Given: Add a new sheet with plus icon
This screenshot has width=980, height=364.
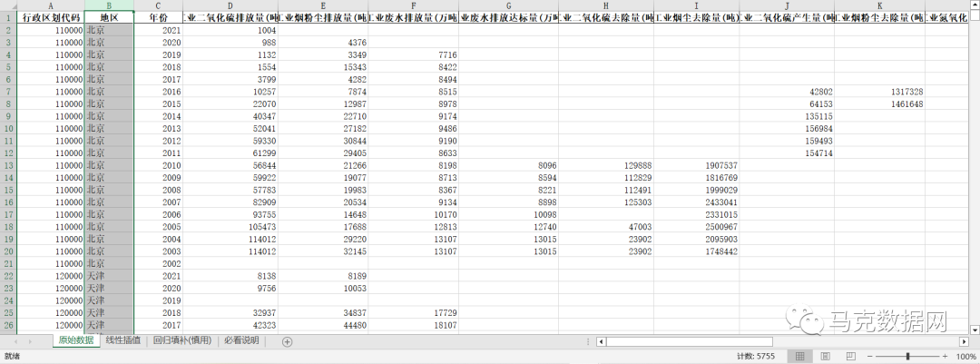Looking at the screenshot, I should pyautogui.click(x=287, y=341).
